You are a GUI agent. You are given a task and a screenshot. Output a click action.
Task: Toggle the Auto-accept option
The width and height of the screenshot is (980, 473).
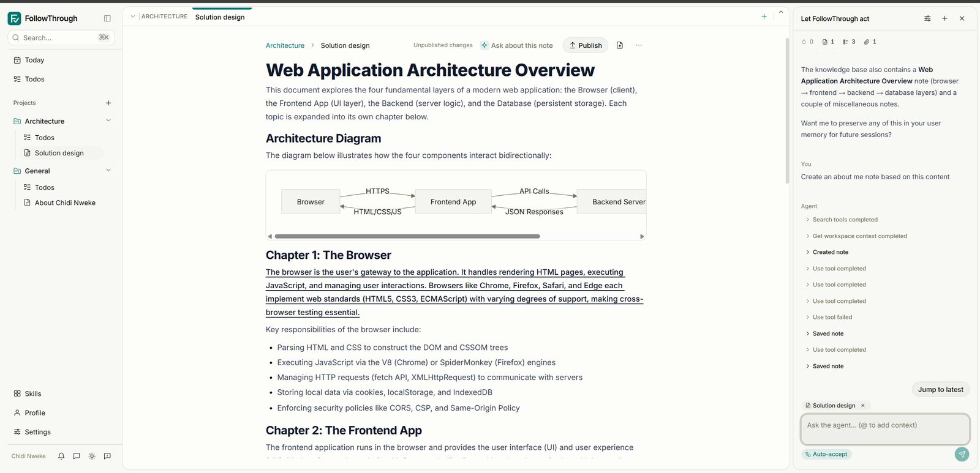826,454
